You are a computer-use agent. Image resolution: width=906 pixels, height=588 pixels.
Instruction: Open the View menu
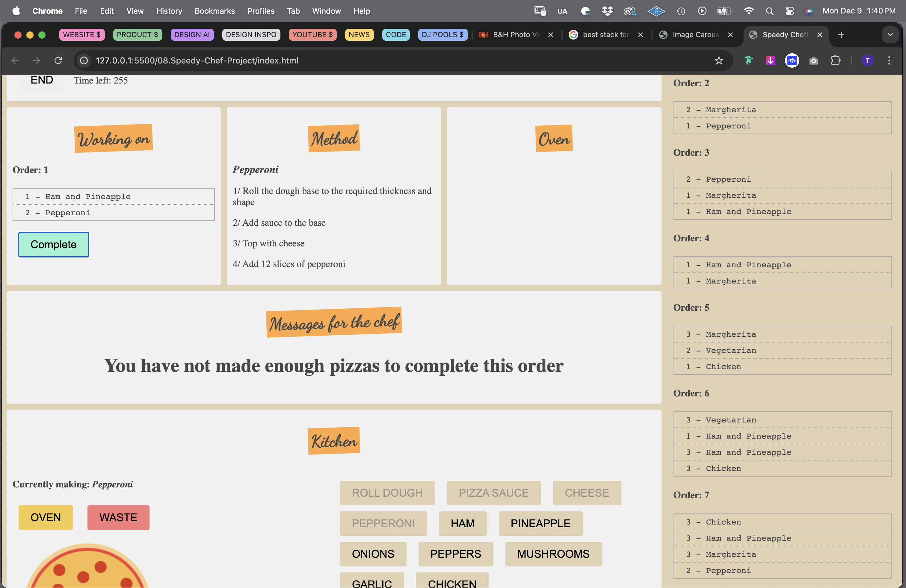(135, 11)
